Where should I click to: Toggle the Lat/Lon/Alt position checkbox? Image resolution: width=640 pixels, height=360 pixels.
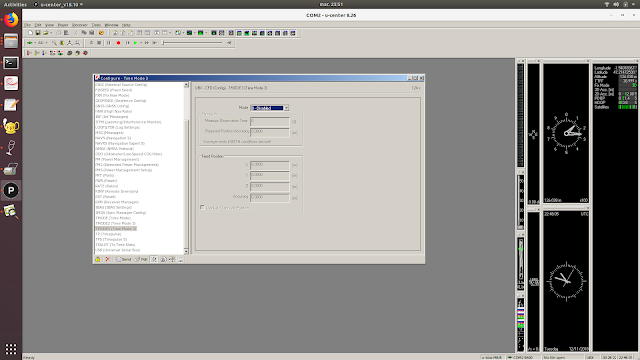pos(202,208)
